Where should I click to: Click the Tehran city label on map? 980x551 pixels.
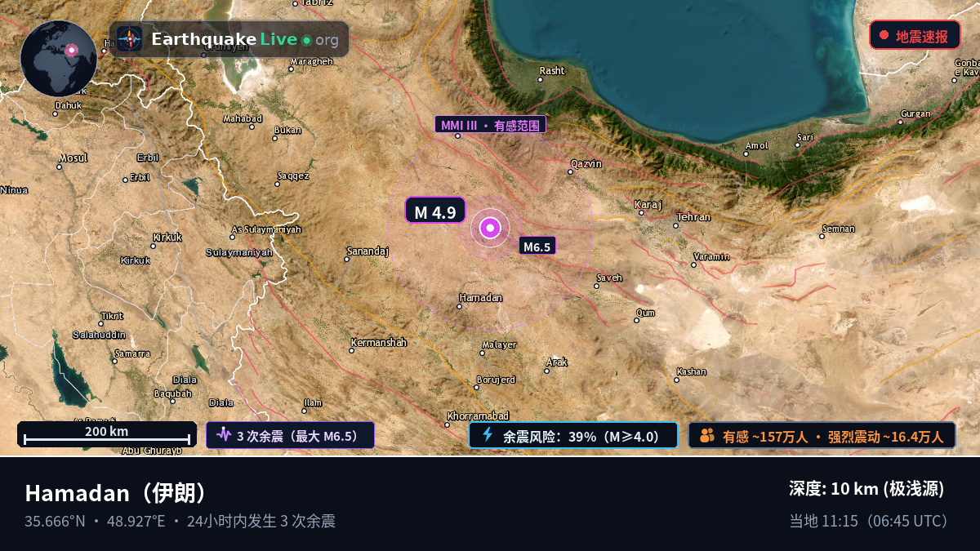[693, 217]
